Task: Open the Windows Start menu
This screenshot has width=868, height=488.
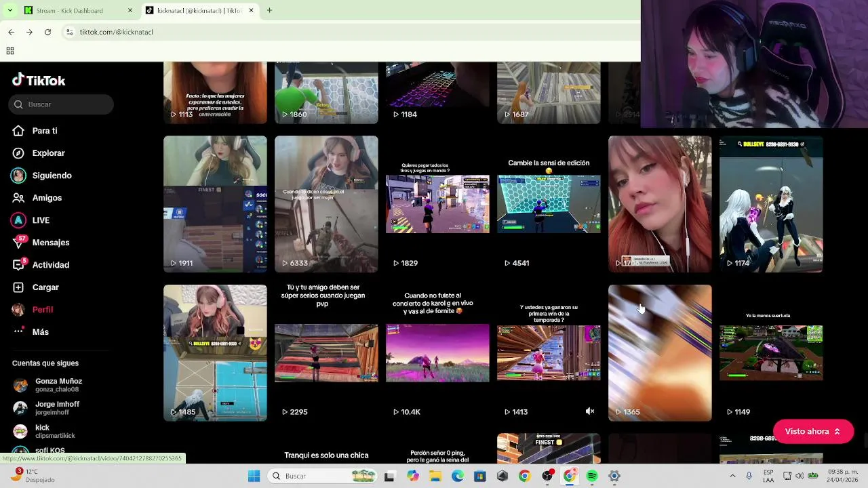Action: [x=254, y=476]
